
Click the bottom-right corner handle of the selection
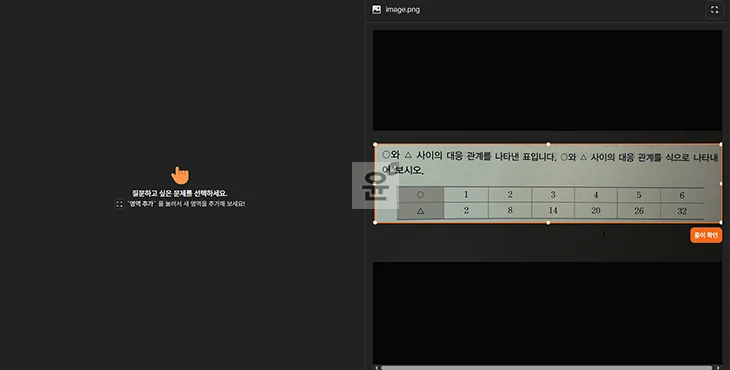721,222
